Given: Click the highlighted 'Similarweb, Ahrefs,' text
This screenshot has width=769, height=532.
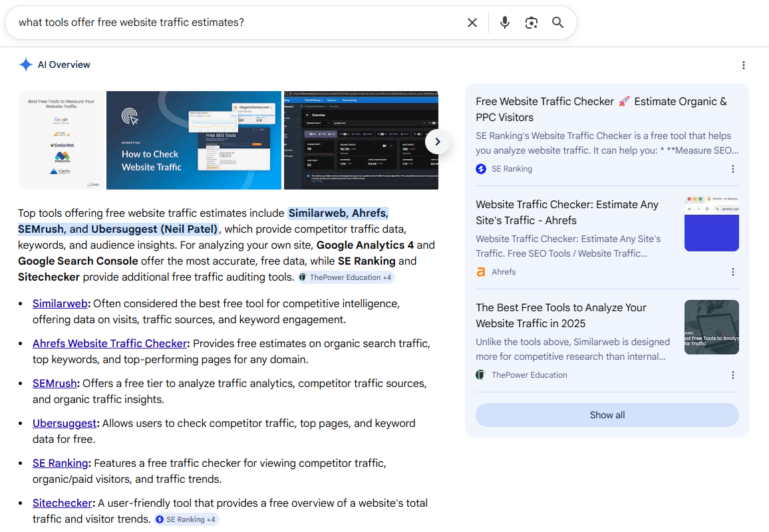Looking at the screenshot, I should tap(339, 213).
